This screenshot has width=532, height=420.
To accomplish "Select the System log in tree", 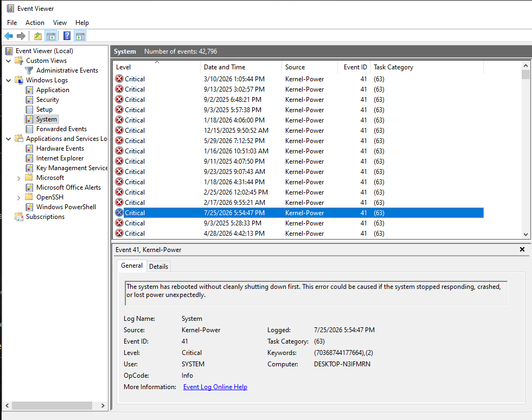I will [47, 119].
